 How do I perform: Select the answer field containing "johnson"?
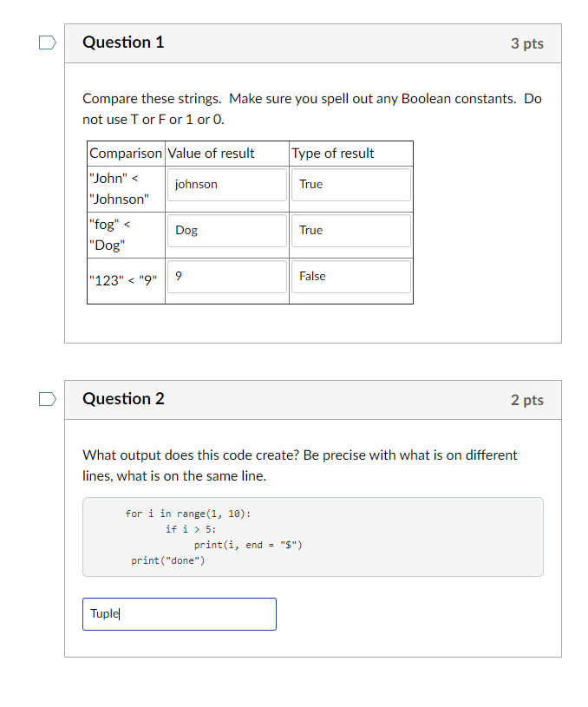pos(226,184)
